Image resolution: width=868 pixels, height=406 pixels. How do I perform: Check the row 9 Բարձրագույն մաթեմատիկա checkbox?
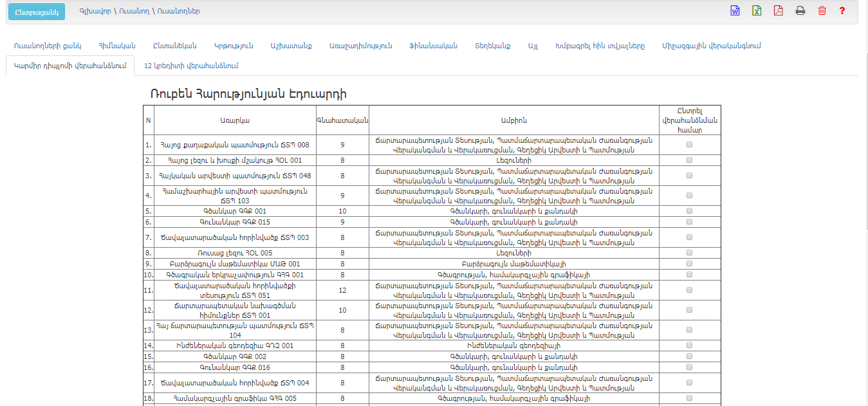690,263
